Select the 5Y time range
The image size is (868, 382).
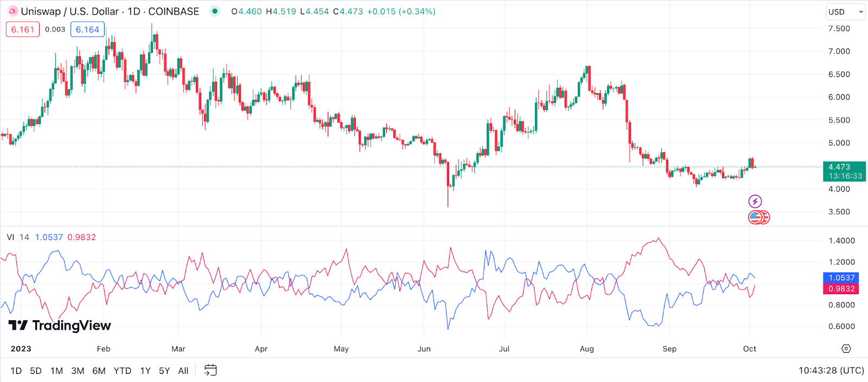(164, 371)
